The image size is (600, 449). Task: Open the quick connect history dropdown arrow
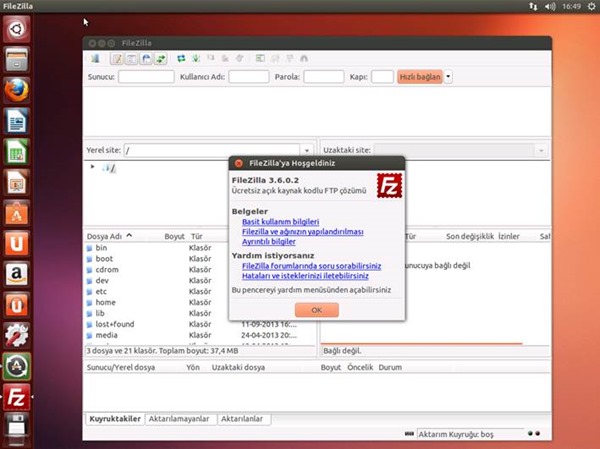[x=448, y=77]
